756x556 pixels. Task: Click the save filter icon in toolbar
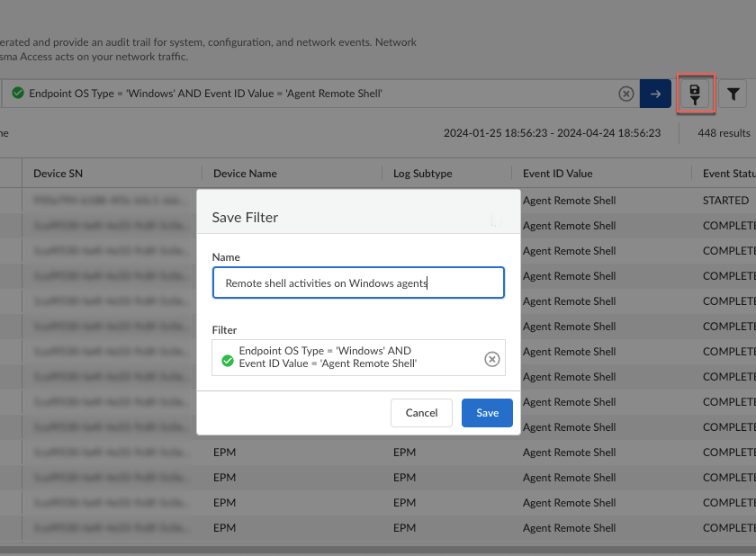(x=695, y=94)
